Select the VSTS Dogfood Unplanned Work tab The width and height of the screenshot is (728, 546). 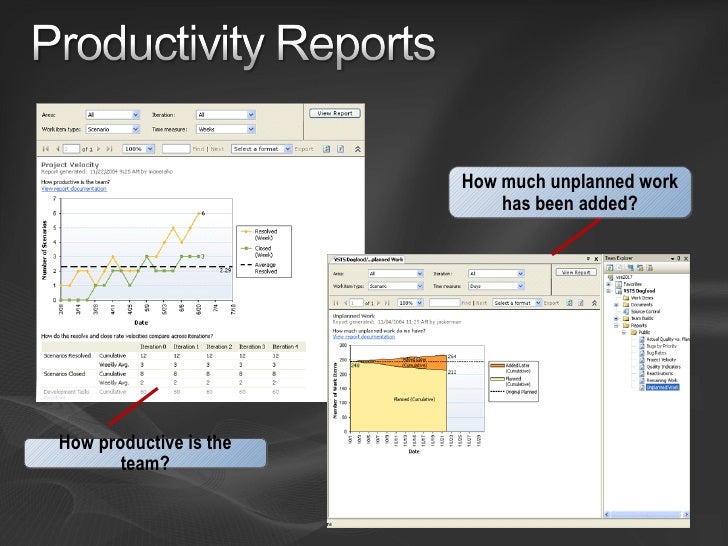click(x=367, y=260)
